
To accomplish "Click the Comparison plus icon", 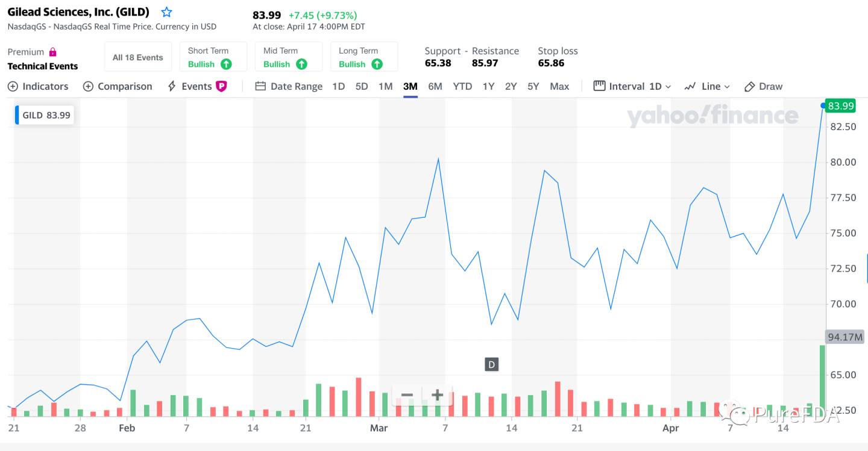I will coord(88,87).
